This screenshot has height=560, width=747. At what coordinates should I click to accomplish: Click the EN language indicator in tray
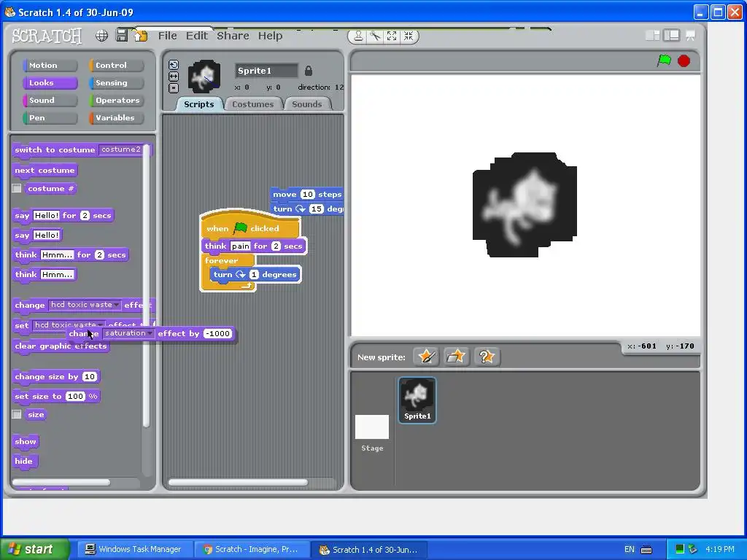point(630,549)
